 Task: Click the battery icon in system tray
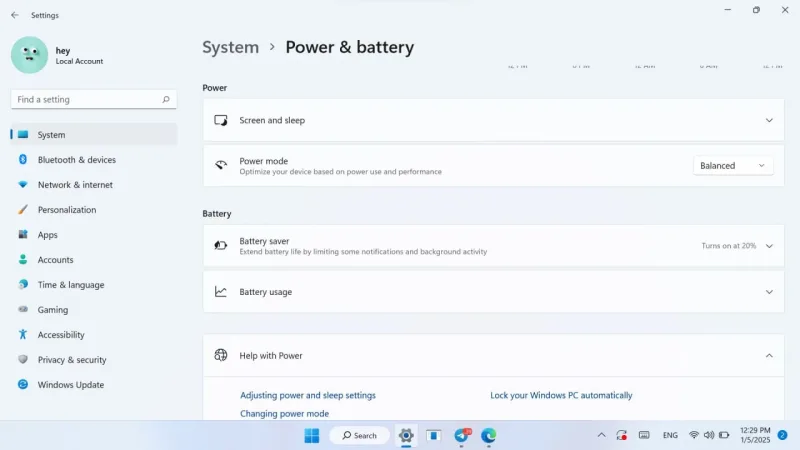coord(724,435)
